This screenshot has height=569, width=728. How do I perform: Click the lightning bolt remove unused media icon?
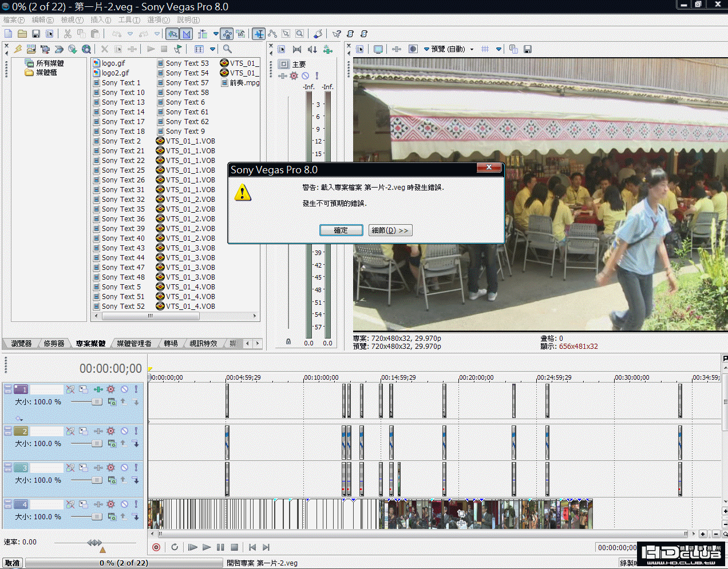coord(18,49)
